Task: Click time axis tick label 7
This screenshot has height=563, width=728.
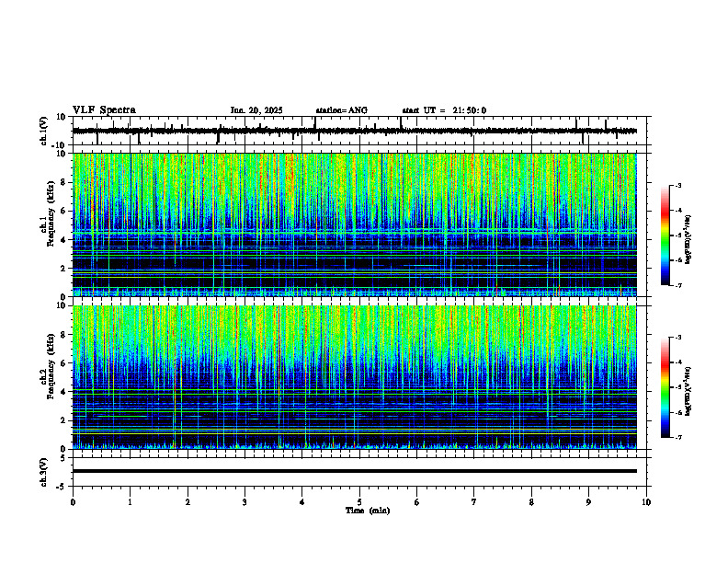Action: pos(474,502)
